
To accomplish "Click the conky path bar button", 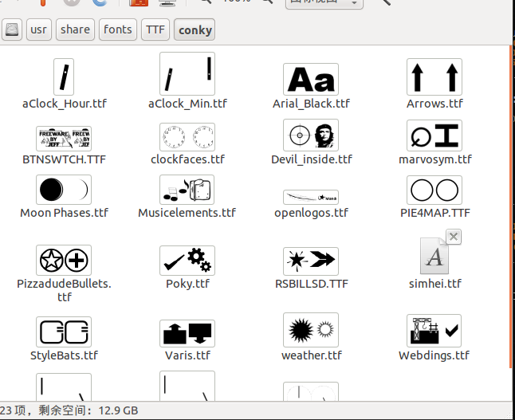I will pyautogui.click(x=195, y=29).
